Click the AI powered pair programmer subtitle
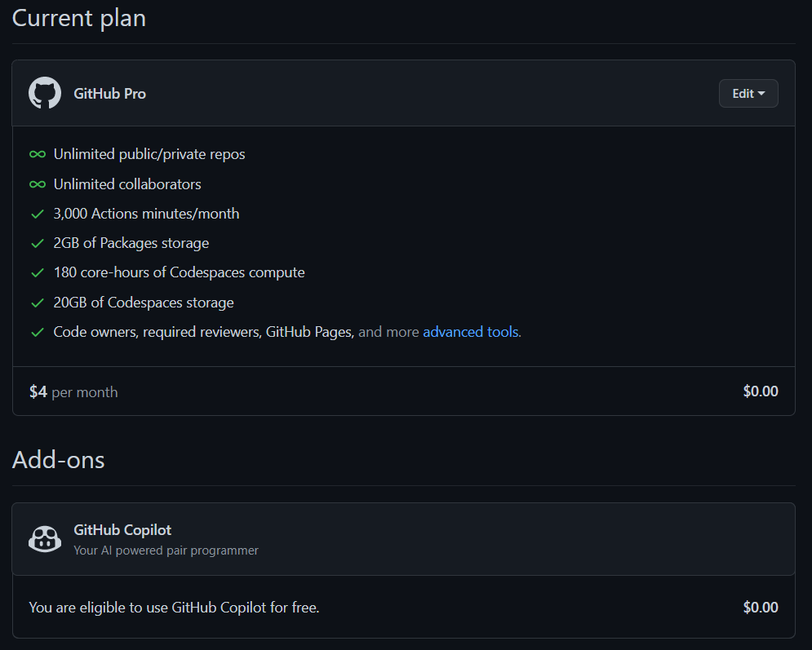The image size is (812, 650). [166, 551]
